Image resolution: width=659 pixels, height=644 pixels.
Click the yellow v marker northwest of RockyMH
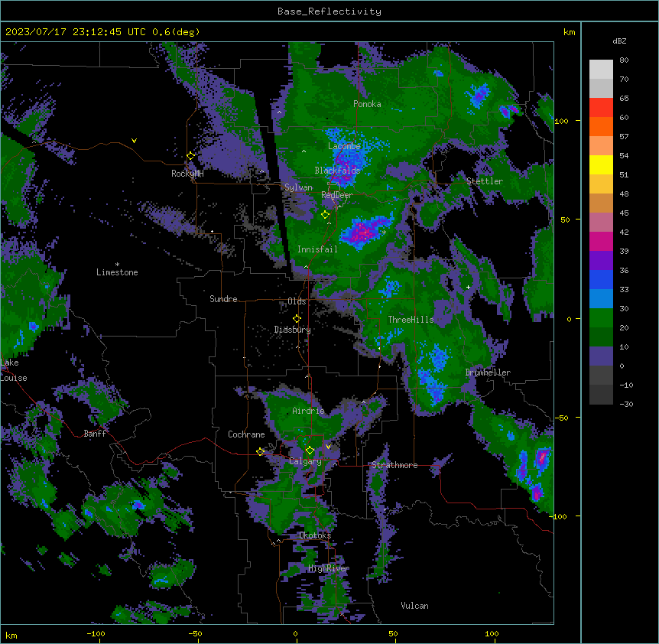click(134, 141)
